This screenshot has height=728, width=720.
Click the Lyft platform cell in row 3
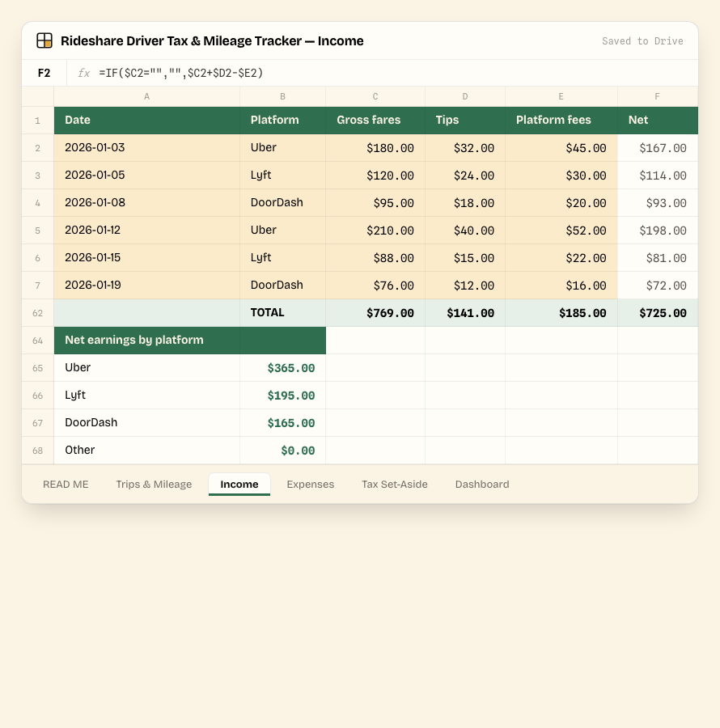point(282,176)
